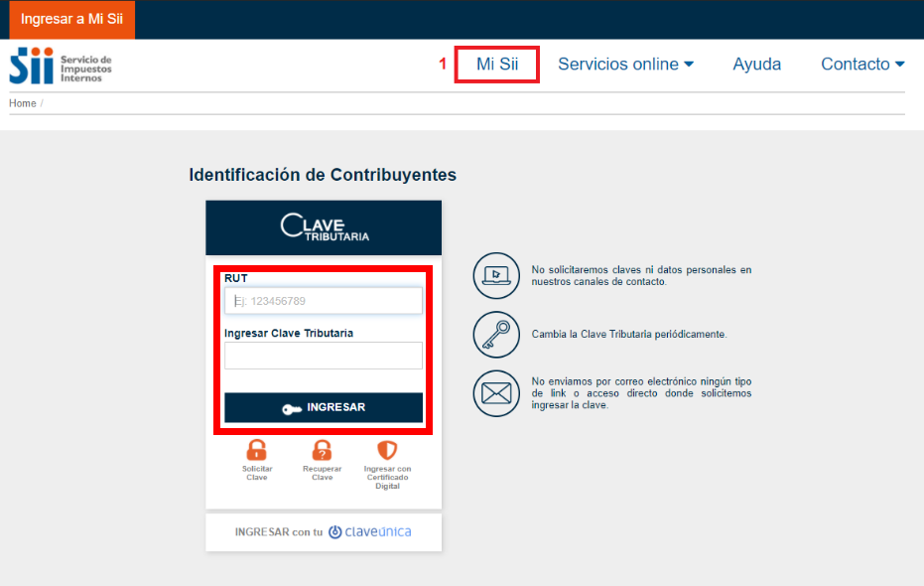
Task: Click the Recuperar Clave link text
Action: (322, 473)
